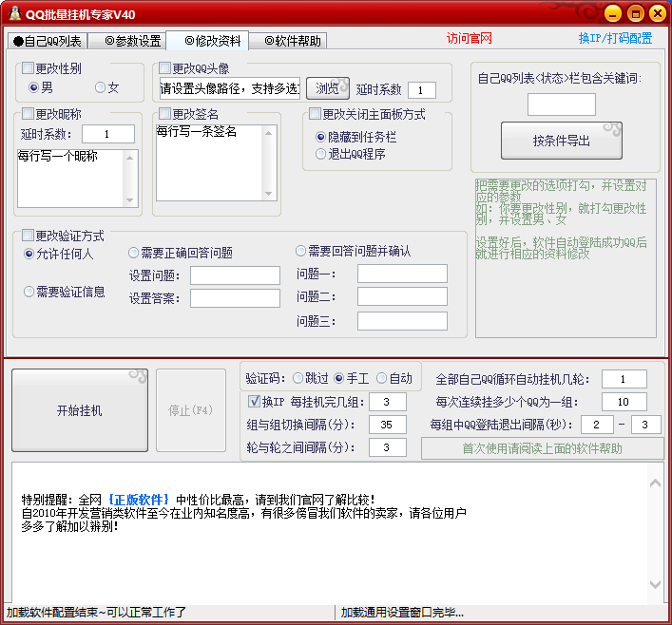Image resolution: width=672 pixels, height=625 pixels.
Task: Select the 需要回答问题并确认 radio option
Action: click(x=300, y=251)
